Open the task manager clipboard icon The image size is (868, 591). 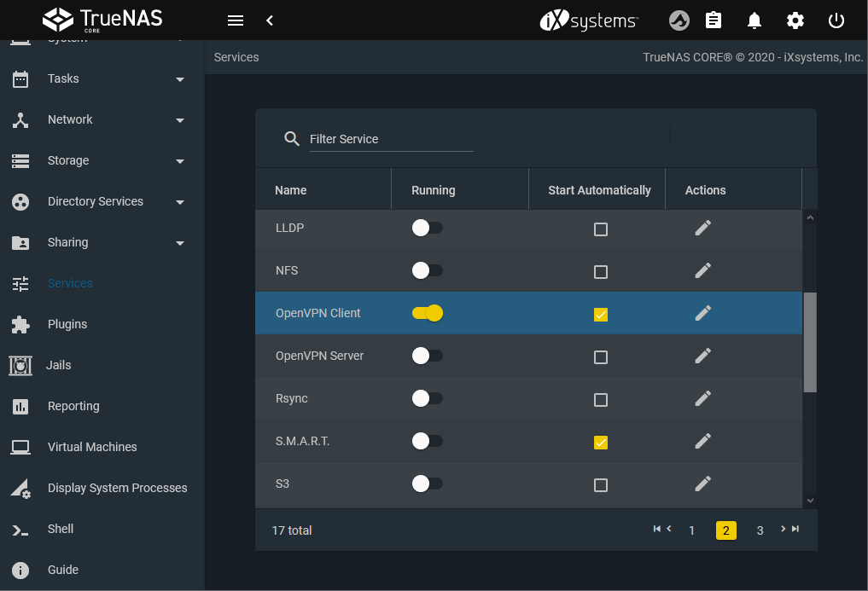pos(714,20)
